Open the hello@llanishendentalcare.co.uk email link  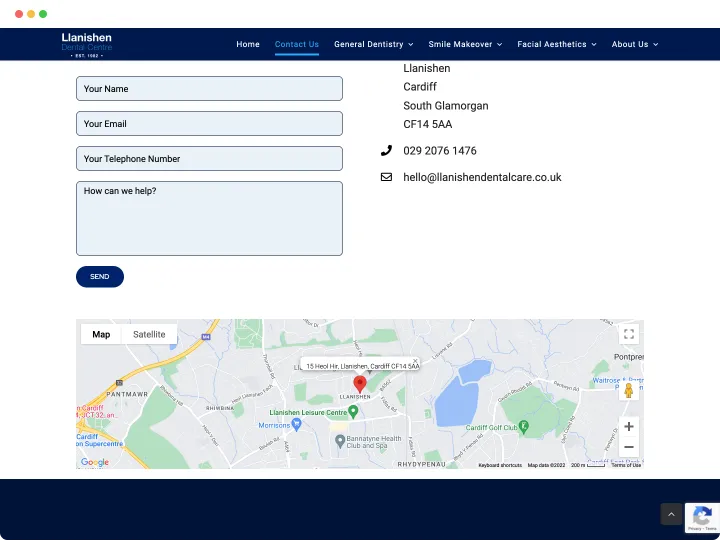(482, 177)
